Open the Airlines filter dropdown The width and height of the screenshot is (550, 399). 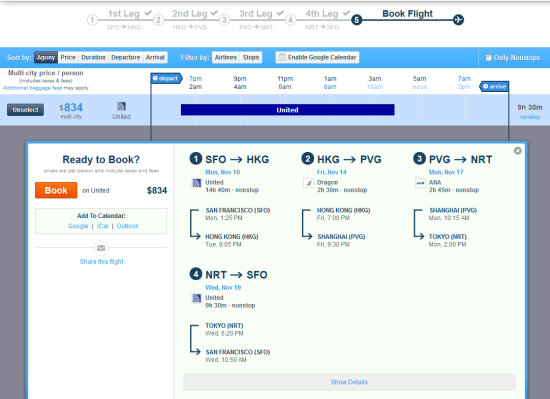(226, 58)
